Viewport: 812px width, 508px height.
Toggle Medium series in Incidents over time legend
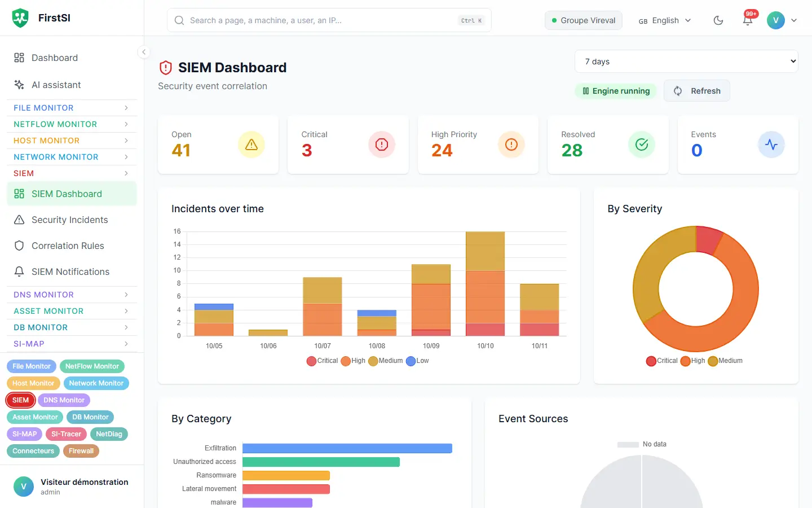coord(385,361)
